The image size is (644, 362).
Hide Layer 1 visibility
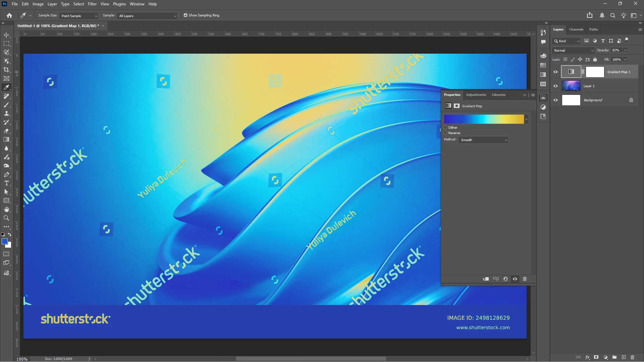point(556,86)
